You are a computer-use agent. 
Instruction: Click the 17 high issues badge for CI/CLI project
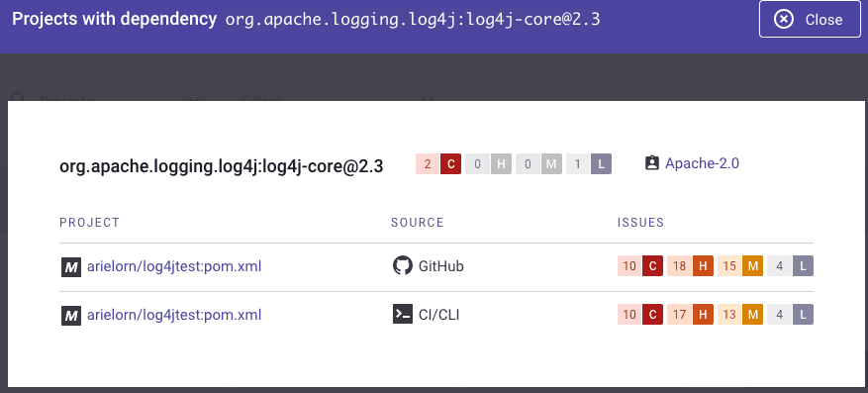(690, 315)
